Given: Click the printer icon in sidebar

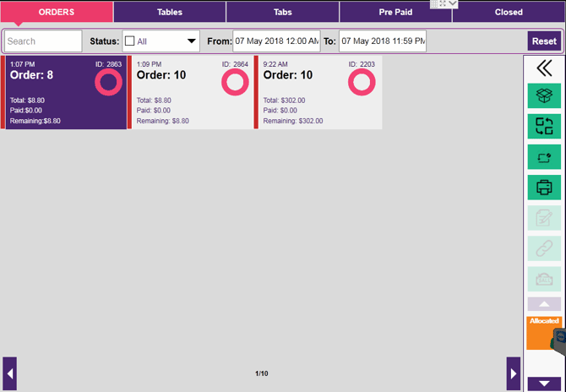Looking at the screenshot, I should [x=544, y=188].
